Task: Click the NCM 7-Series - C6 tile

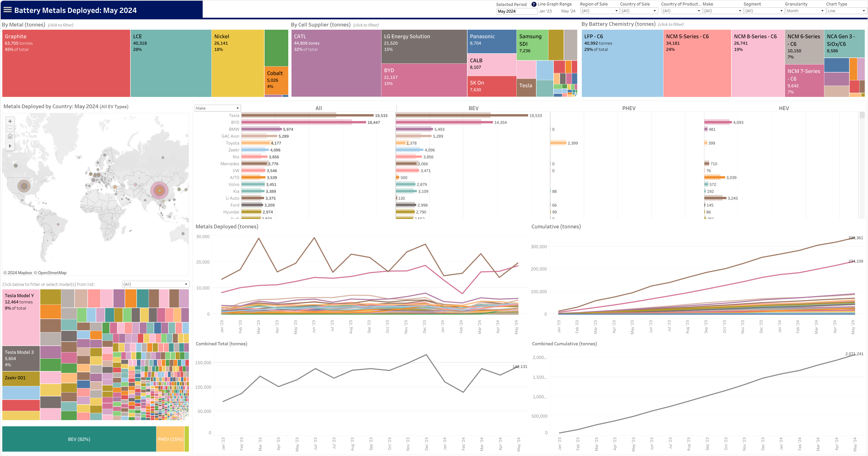Action: point(804,81)
